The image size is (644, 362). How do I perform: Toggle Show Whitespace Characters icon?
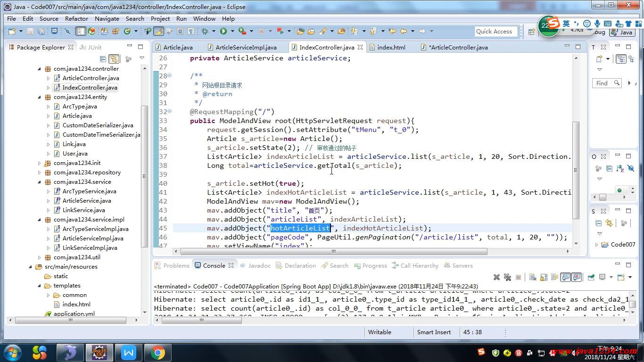click(x=191, y=31)
